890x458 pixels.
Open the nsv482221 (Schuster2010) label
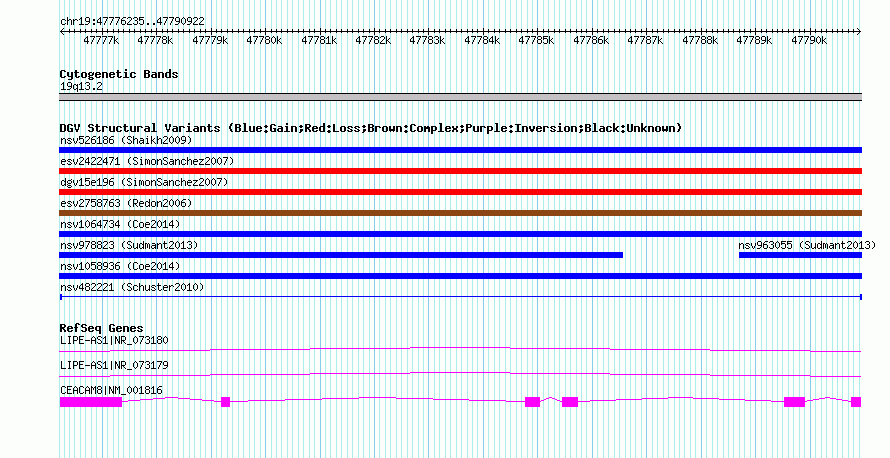pos(132,287)
